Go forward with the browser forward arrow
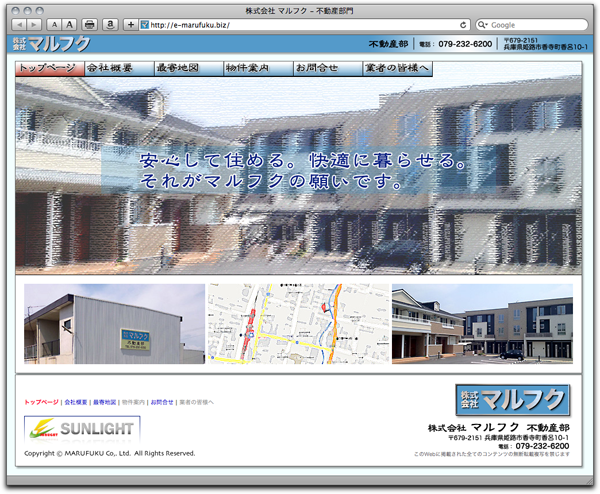This screenshot has height=494, width=600. [34, 25]
